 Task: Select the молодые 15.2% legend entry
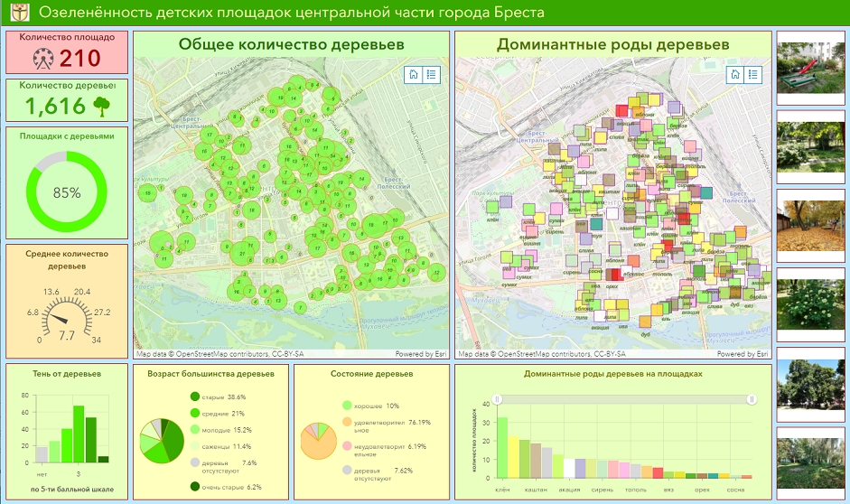point(221,430)
